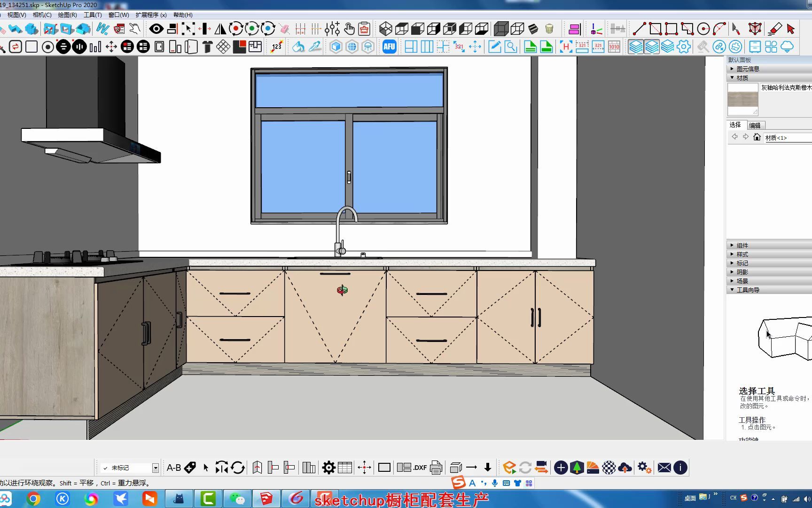Click the blue gear settings icon
The height and width of the screenshot is (508, 812).
[x=684, y=47]
